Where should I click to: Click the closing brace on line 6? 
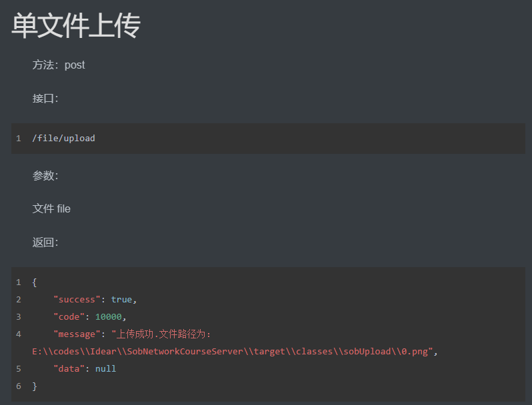[34, 386]
